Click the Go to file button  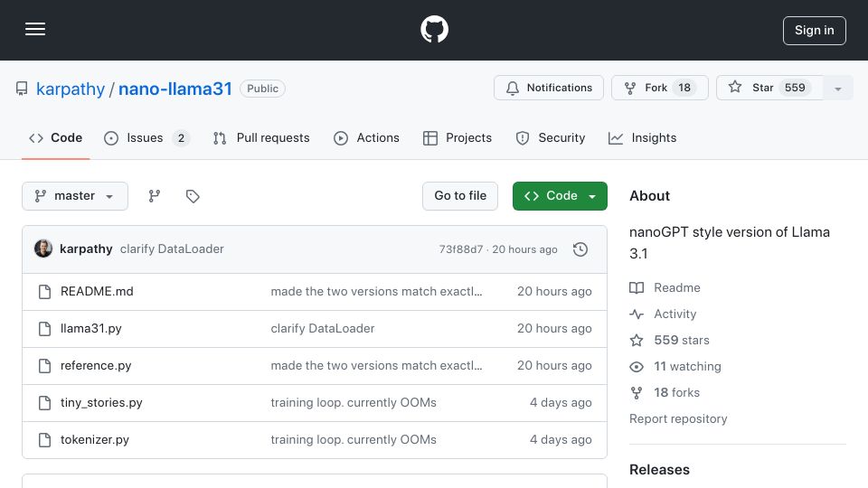[460, 196]
